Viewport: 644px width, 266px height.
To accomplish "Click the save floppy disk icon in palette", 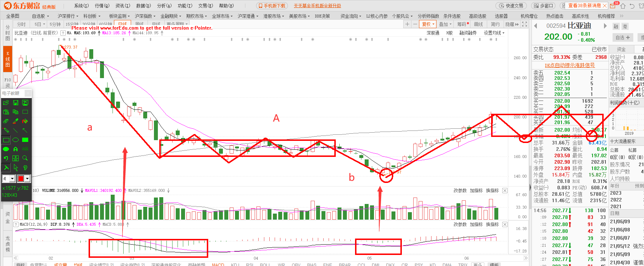I will (16, 103).
